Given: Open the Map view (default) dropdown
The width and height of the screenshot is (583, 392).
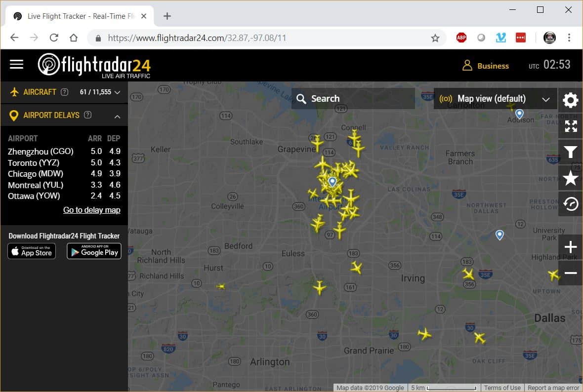Looking at the screenshot, I should [495, 98].
